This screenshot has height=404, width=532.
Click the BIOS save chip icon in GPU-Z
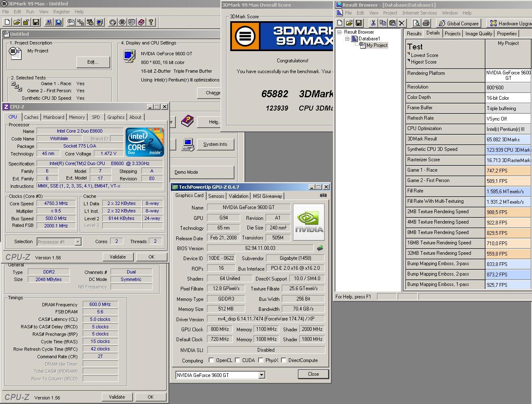pos(320,248)
